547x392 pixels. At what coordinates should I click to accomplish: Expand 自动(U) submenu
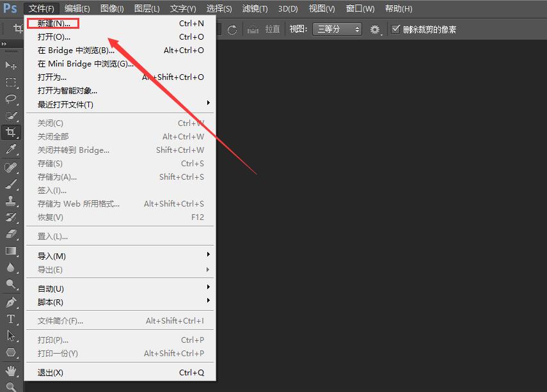click(x=120, y=289)
